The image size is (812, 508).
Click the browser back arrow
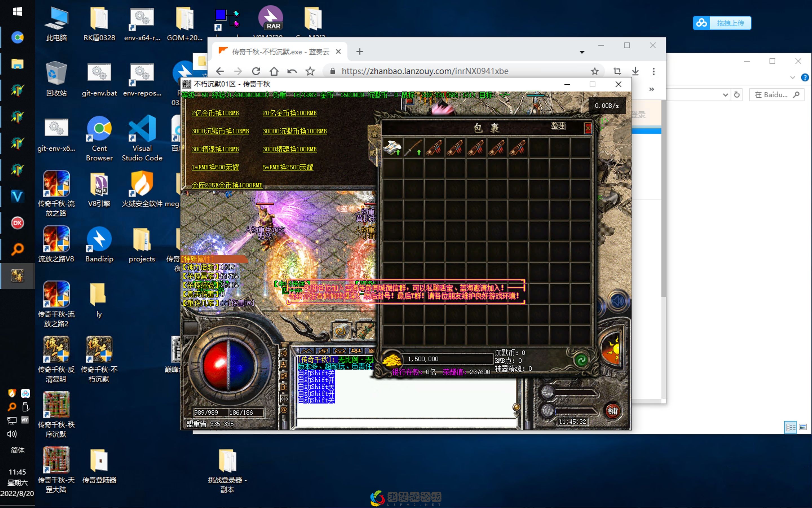(x=220, y=71)
